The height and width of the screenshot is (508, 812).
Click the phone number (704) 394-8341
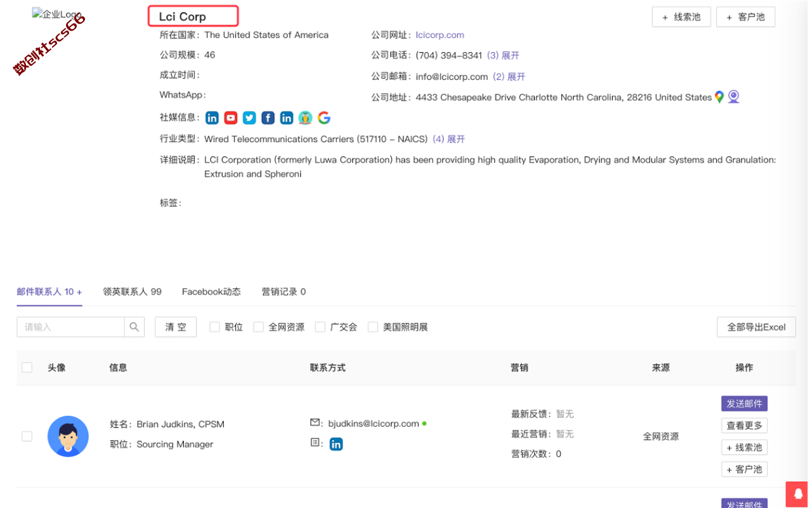pos(449,56)
